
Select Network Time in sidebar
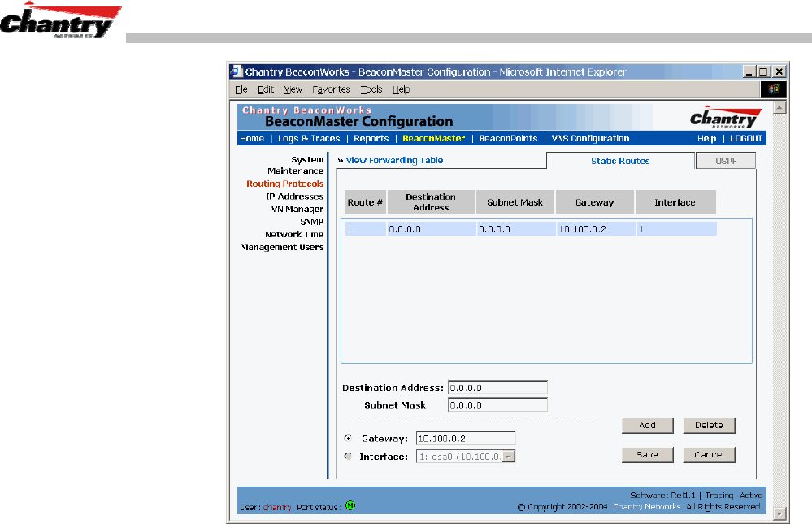[294, 234]
